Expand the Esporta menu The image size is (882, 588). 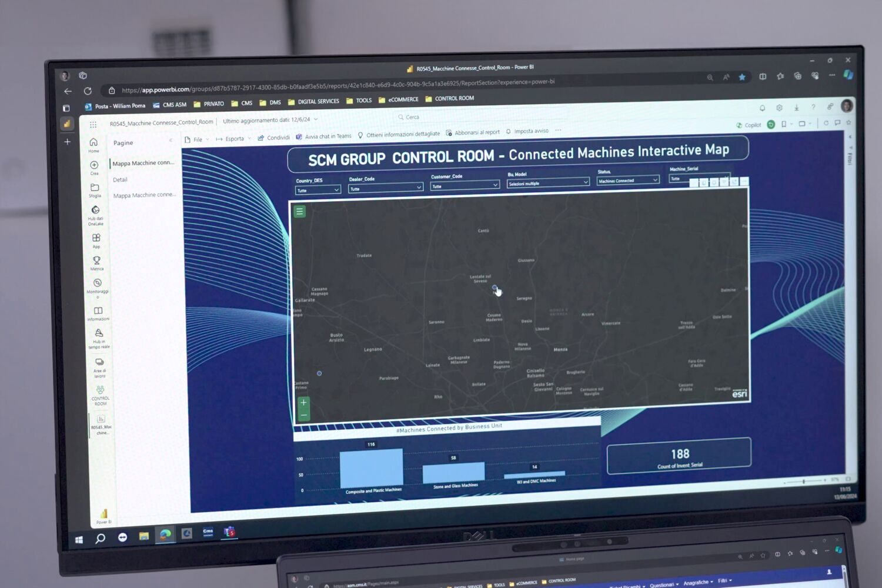(233, 139)
